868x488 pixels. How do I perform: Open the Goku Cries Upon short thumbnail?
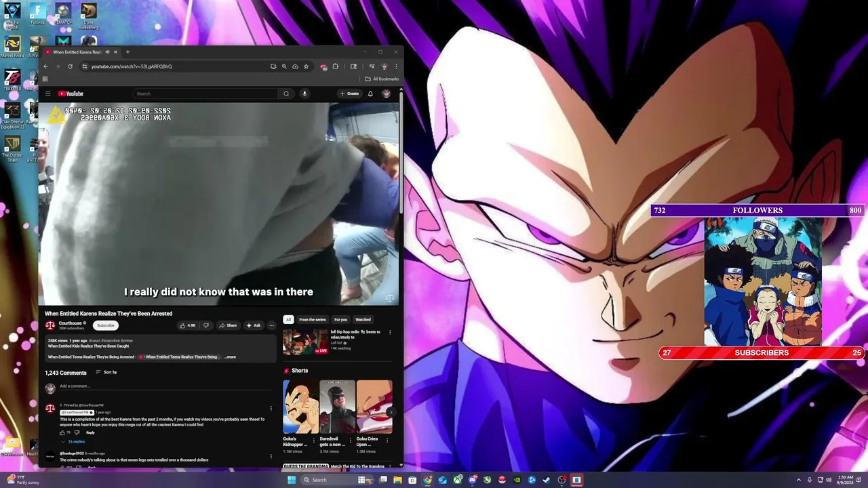(374, 407)
